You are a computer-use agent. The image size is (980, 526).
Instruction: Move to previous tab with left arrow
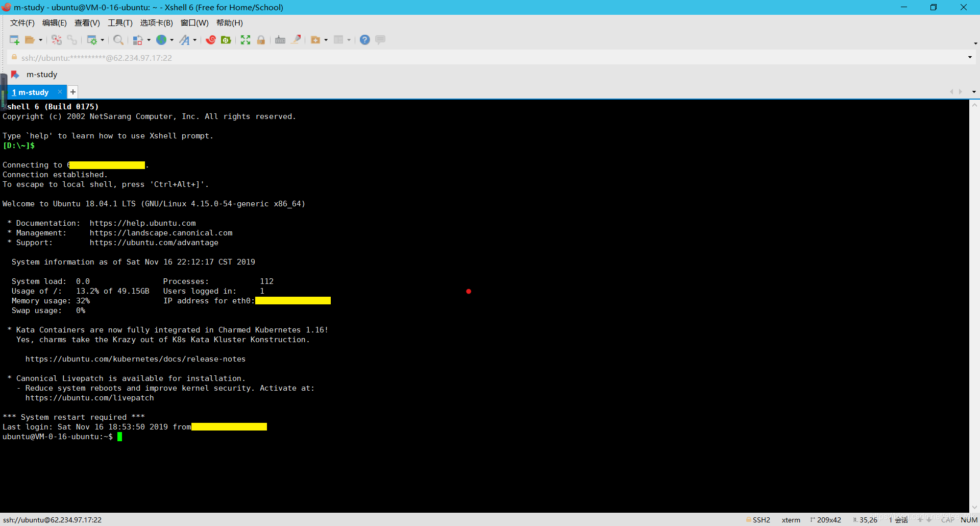pos(951,92)
